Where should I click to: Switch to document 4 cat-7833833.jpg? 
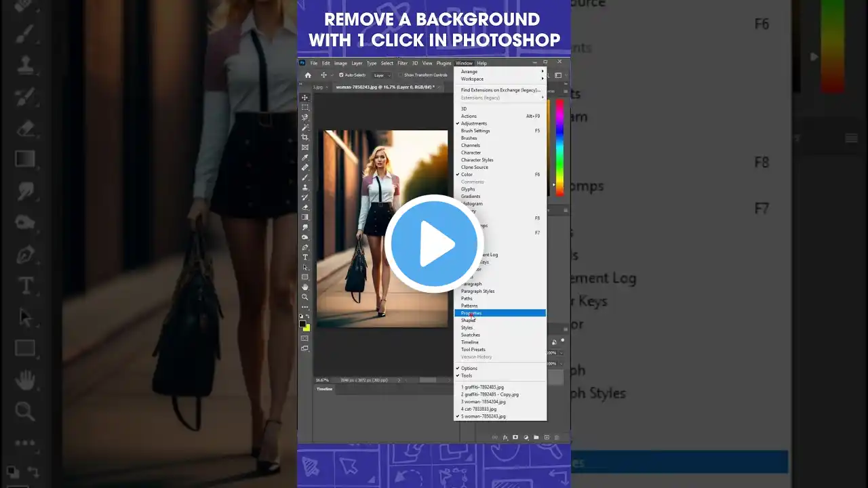479,409
